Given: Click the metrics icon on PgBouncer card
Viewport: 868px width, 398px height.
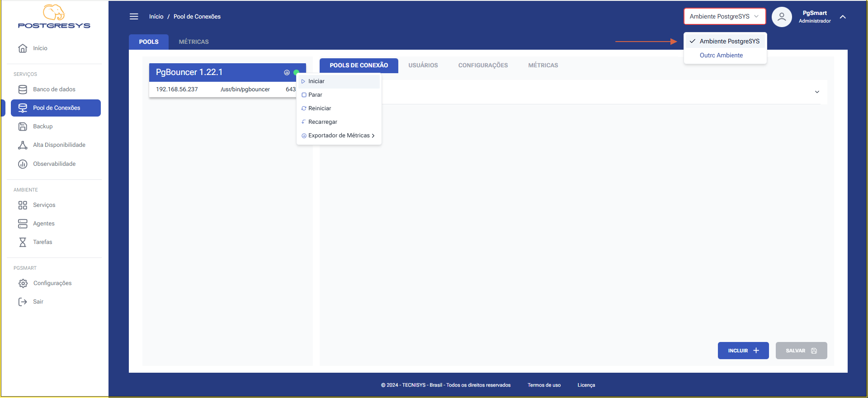Looking at the screenshot, I should click(287, 72).
